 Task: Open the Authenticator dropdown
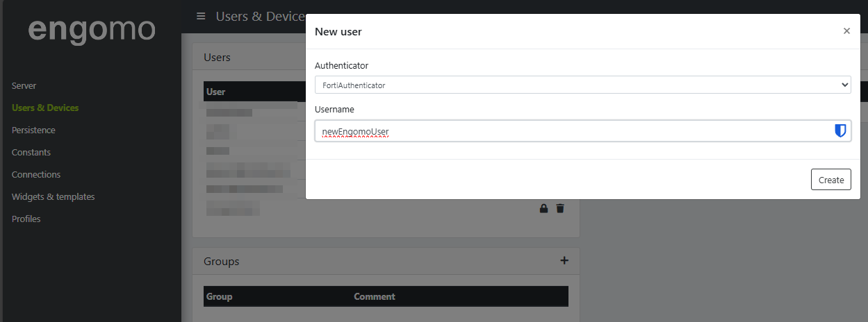coord(582,85)
